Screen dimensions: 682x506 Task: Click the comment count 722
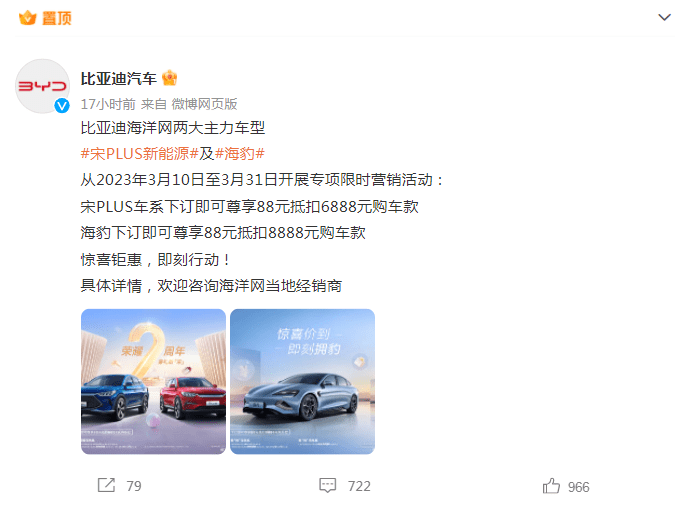tap(359, 486)
